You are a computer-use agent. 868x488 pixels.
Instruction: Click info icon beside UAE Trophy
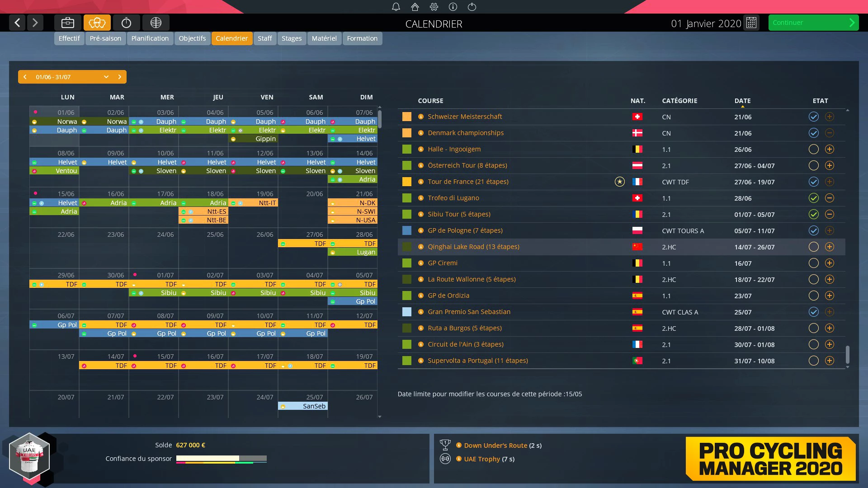coord(459,459)
